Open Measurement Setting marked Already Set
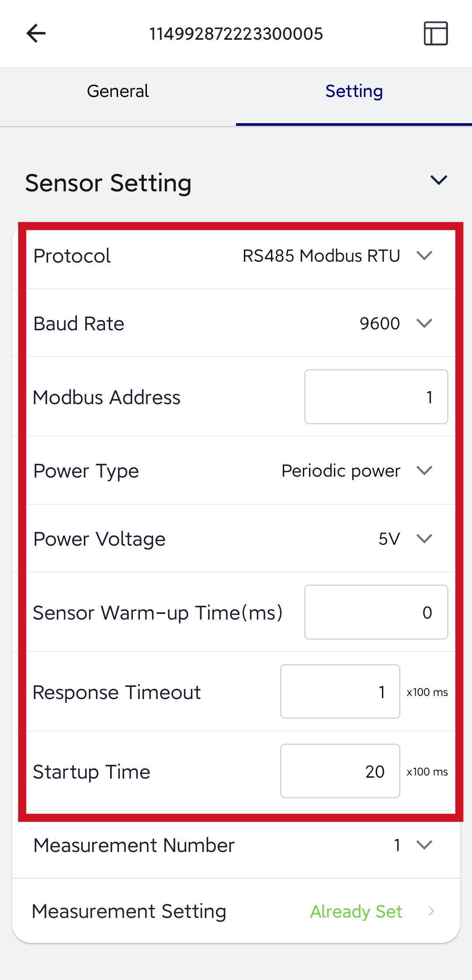 (x=236, y=911)
